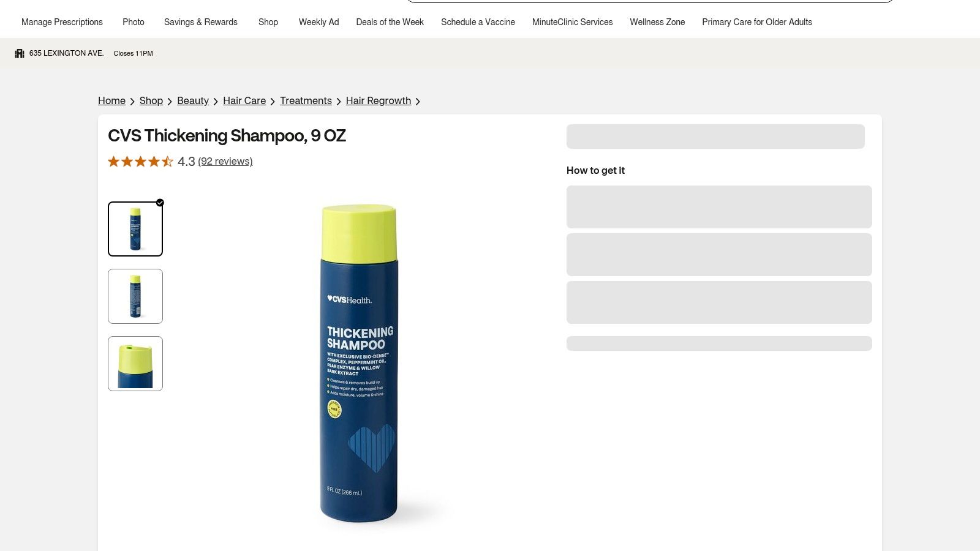
Task: Open Schedule a Vaccine
Action: point(478,22)
